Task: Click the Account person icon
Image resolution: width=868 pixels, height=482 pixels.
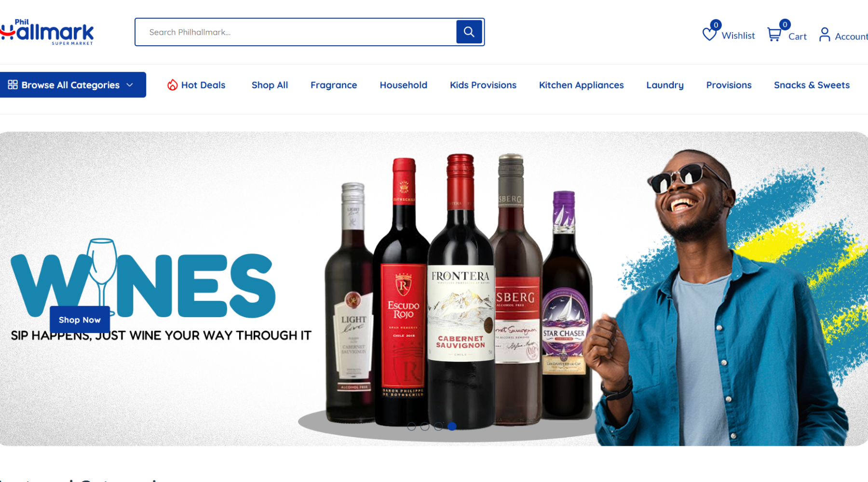Action: coord(825,34)
